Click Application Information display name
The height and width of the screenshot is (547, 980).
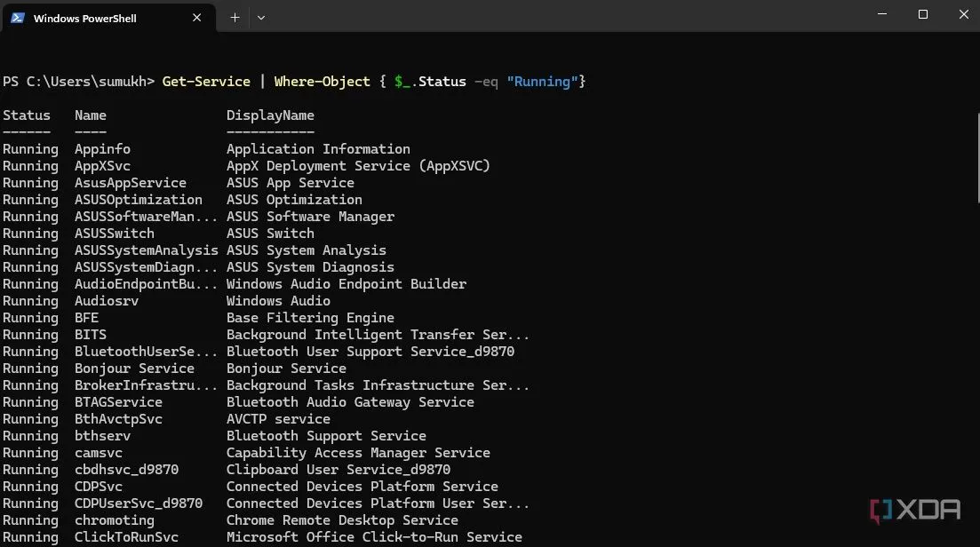pyautogui.click(x=318, y=149)
